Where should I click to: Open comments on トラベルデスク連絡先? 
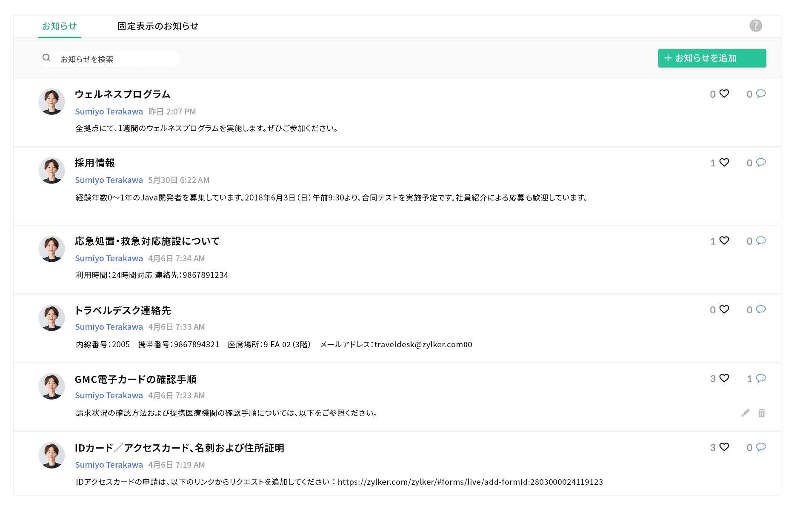click(761, 310)
